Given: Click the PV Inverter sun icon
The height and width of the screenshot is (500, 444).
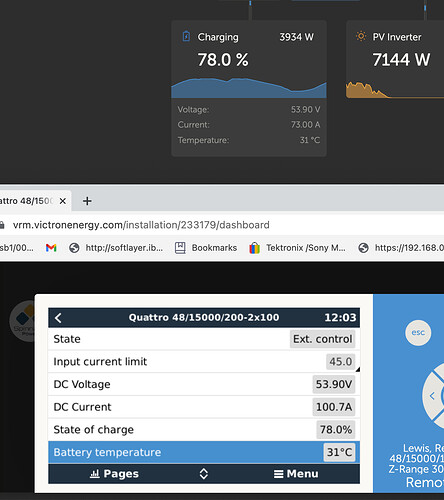Looking at the screenshot, I should click(x=361, y=36).
